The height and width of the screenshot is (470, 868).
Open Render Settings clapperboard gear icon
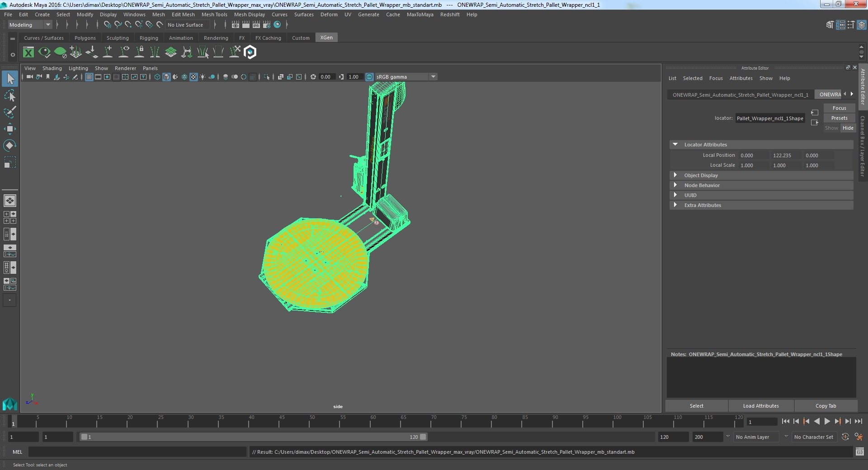[x=267, y=25]
